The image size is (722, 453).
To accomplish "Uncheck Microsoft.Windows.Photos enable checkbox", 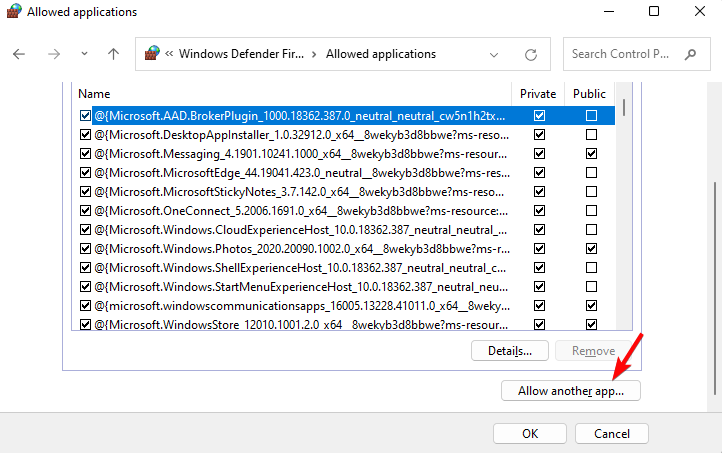I will click(85, 249).
